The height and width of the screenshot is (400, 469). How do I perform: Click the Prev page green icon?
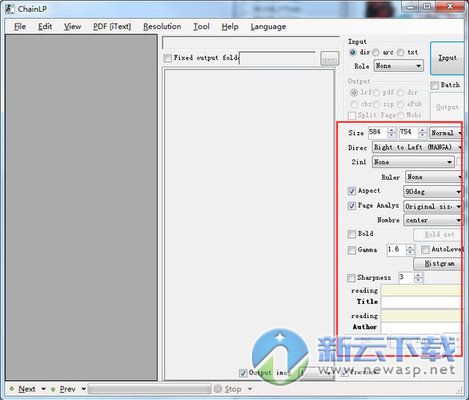pyautogui.click(x=53, y=389)
